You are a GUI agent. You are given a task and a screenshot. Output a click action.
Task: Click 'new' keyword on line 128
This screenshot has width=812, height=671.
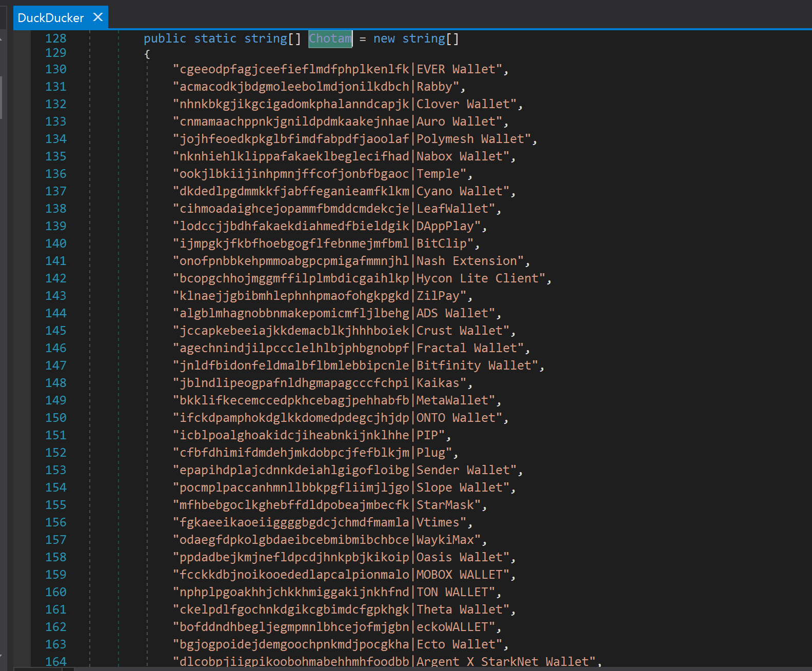click(384, 38)
